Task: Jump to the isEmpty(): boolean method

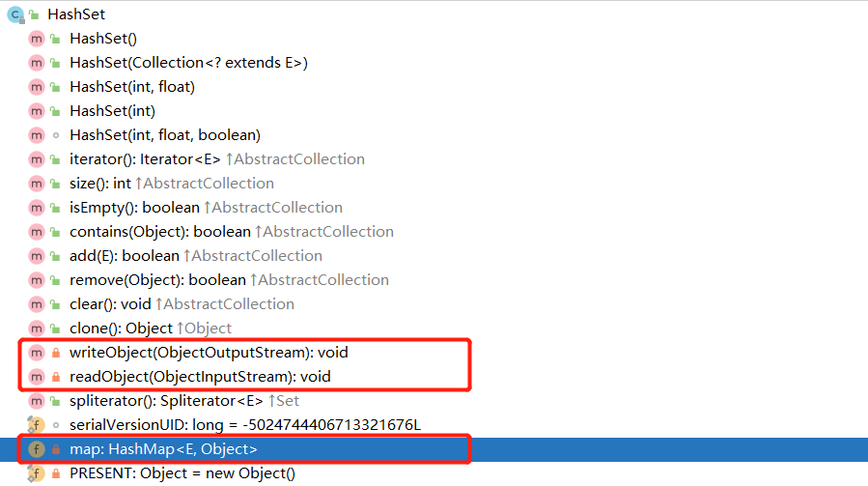Action: click(134, 208)
